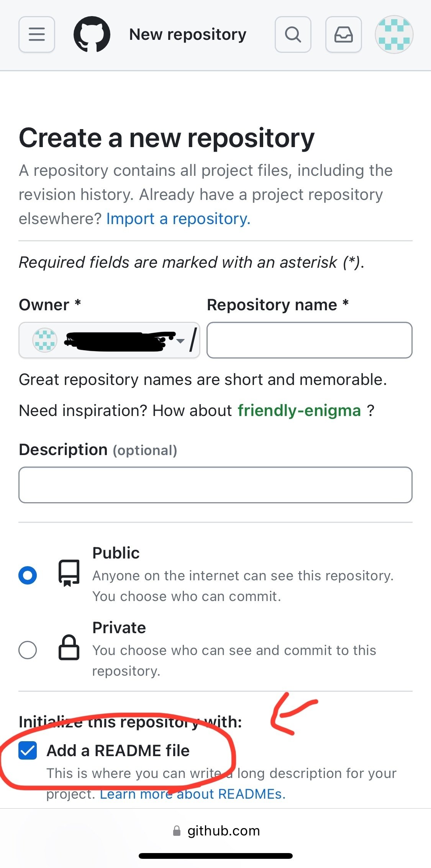
Task: Go to GitHub home via Octocat logo
Action: (x=92, y=34)
